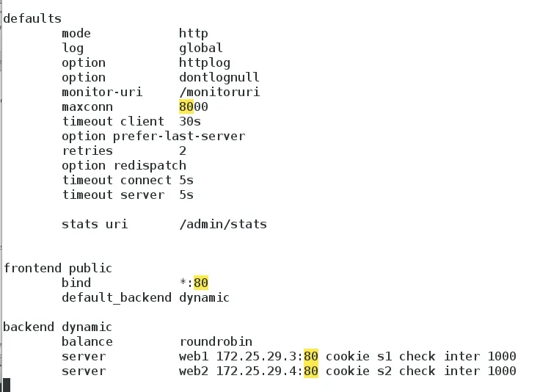Click the 'option redispatch' line
This screenshot has width=540, height=392.
pos(123,165)
